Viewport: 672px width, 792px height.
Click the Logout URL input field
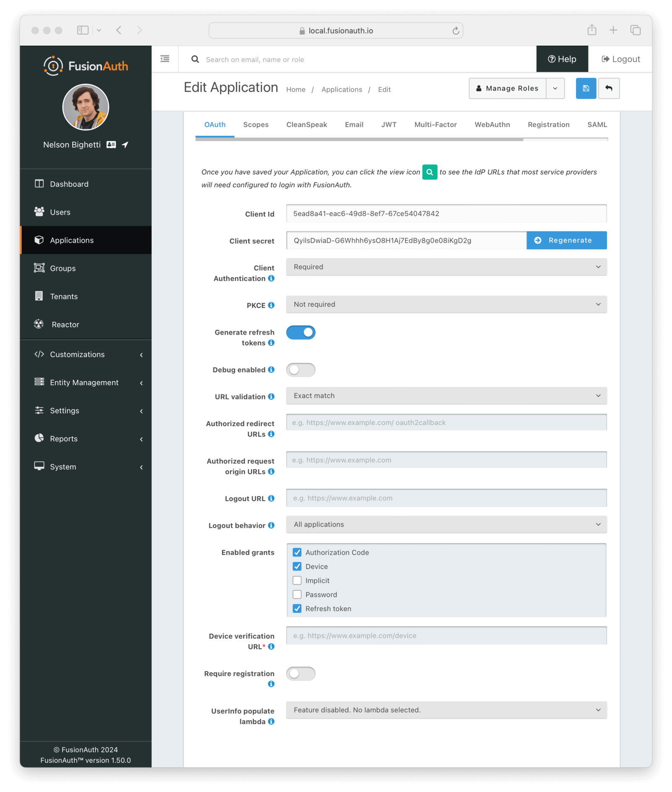coord(446,498)
